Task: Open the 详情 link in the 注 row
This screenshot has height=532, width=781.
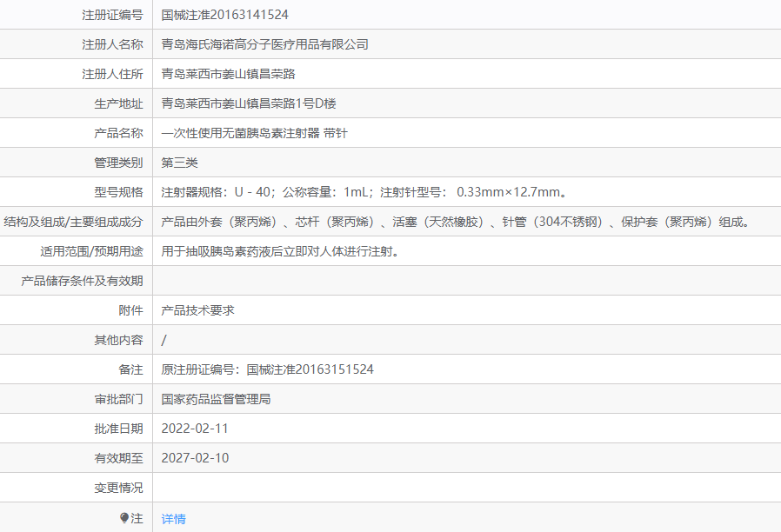Action: point(173,519)
